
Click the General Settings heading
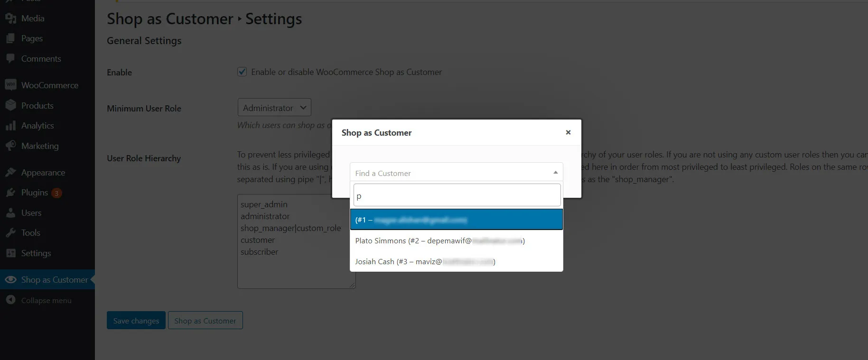pyautogui.click(x=144, y=40)
